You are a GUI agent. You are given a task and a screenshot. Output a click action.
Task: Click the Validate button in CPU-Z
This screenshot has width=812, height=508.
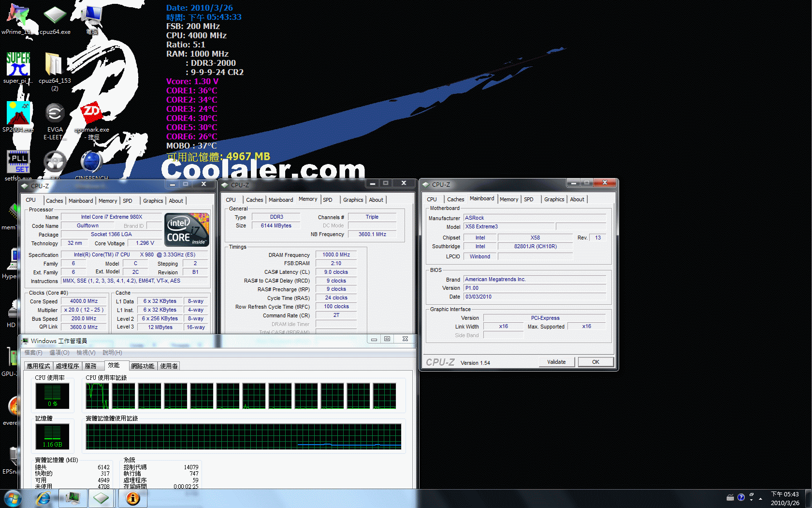coord(556,362)
